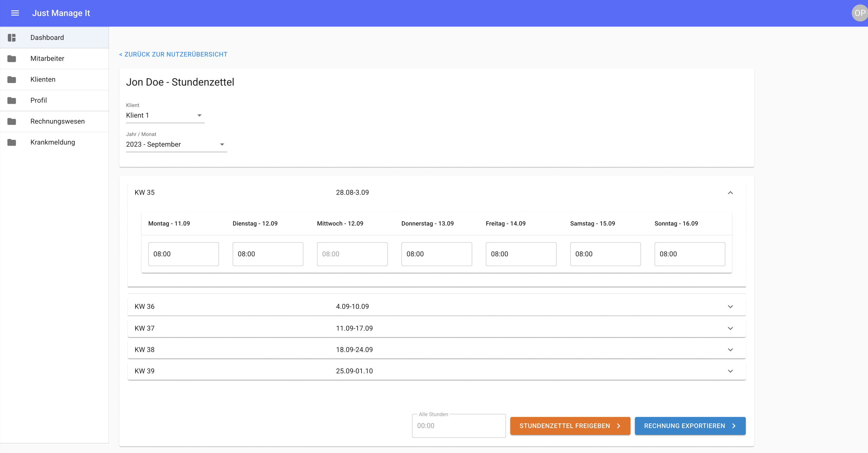Collapse the KW 35 week panel

(x=730, y=192)
